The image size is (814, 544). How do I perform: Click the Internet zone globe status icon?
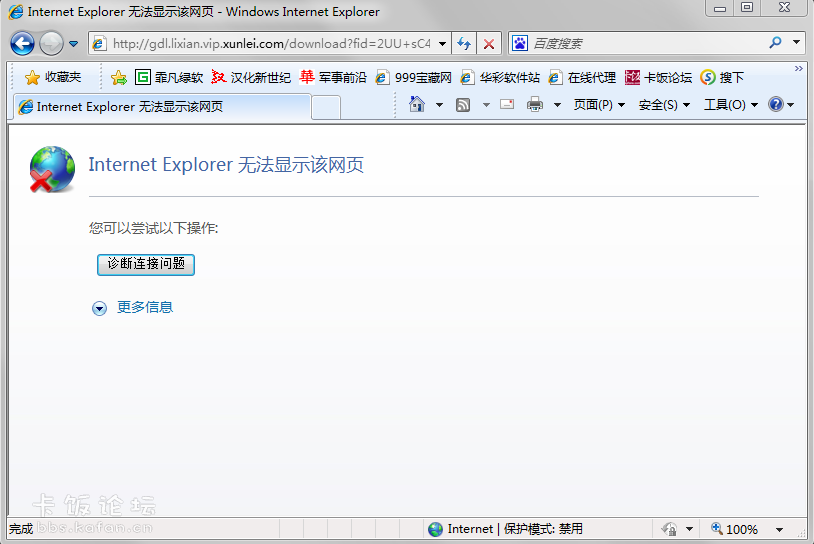tap(435, 529)
